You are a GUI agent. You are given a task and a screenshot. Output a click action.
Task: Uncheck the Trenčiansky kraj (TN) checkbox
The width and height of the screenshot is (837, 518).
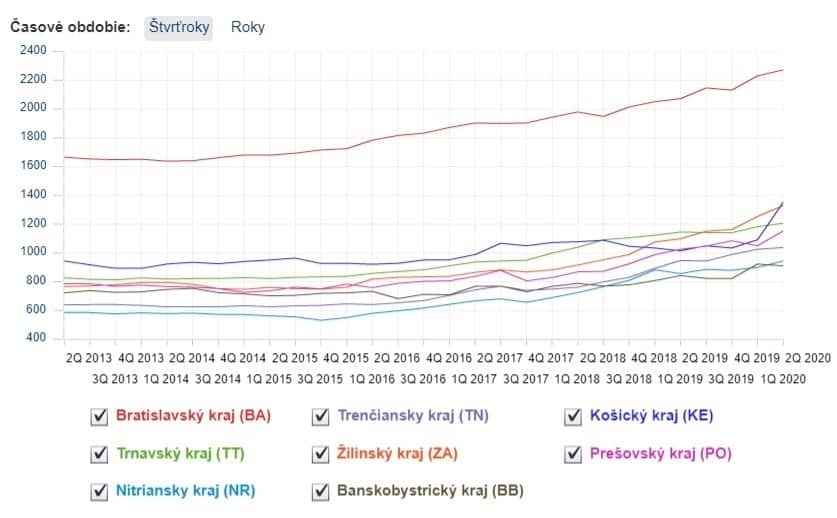point(321,416)
